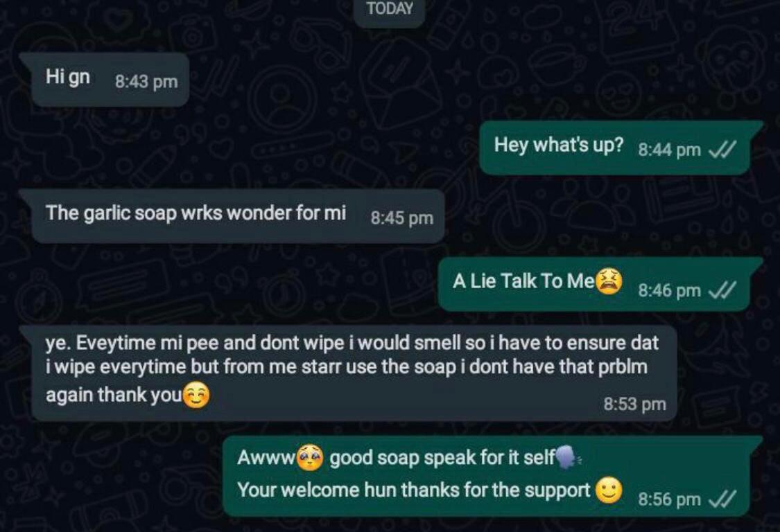Viewport: 780px width, 532px height.
Task: Click the 8:56 pm timestamp
Action: click(x=670, y=499)
